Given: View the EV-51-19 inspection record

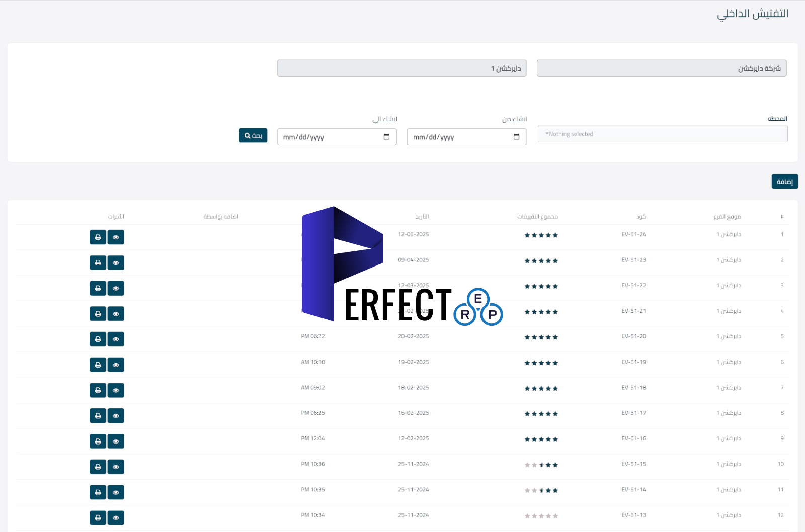Looking at the screenshot, I should 116,365.
